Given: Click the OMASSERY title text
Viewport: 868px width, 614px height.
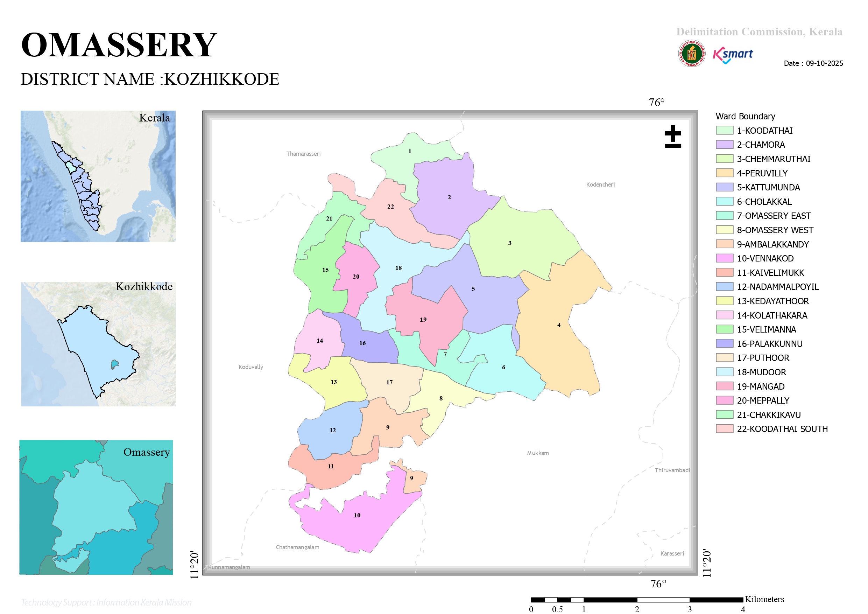Looking at the screenshot, I should tap(119, 45).
